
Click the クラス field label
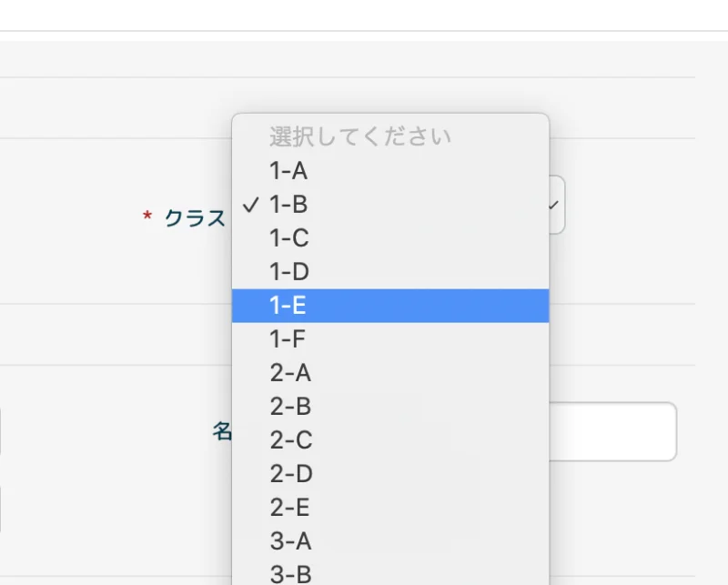click(195, 217)
